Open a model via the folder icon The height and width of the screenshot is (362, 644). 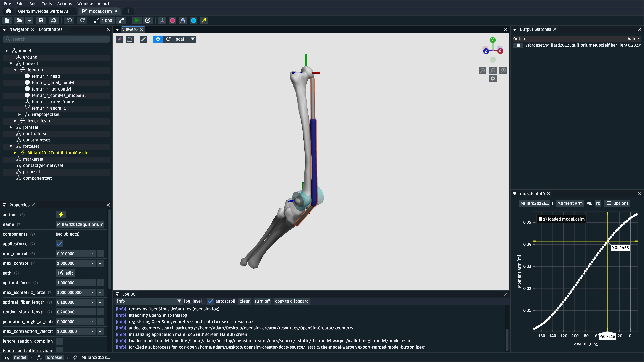tap(19, 20)
